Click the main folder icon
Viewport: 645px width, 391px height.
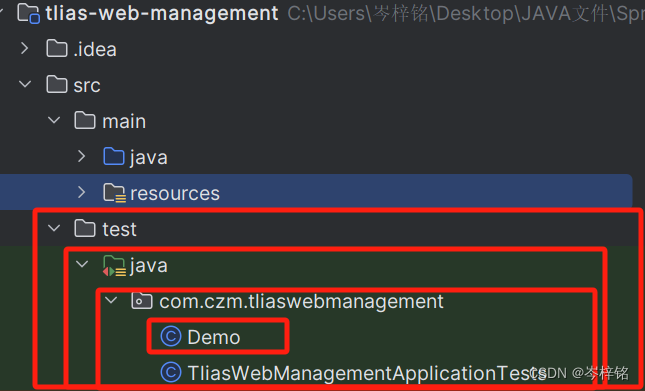85,121
